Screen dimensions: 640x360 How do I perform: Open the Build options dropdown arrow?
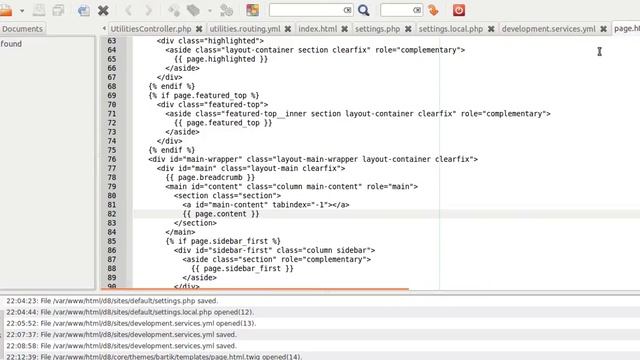[x=210, y=11]
